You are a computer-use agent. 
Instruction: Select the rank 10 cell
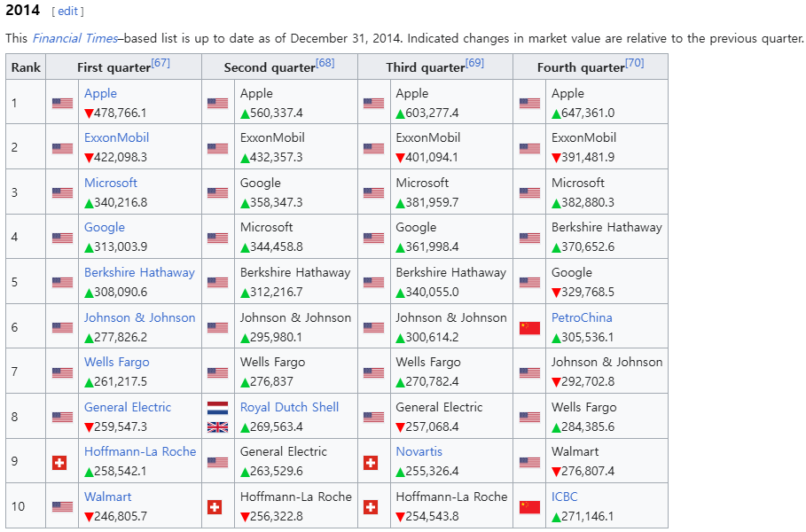click(26, 506)
